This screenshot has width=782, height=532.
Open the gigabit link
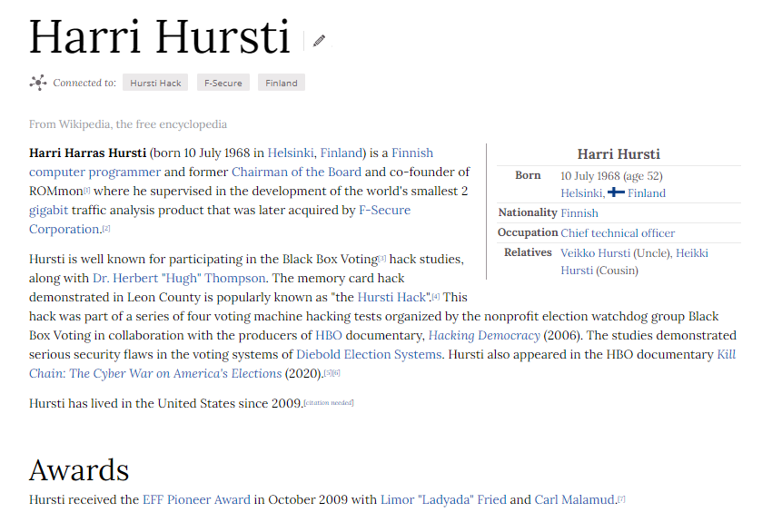48,211
